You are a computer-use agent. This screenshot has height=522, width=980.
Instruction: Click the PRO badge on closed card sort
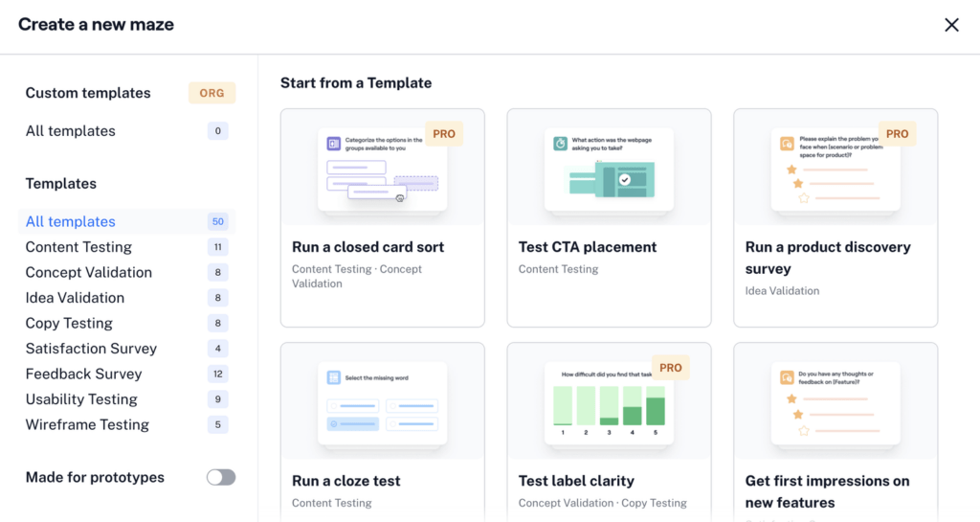point(444,134)
